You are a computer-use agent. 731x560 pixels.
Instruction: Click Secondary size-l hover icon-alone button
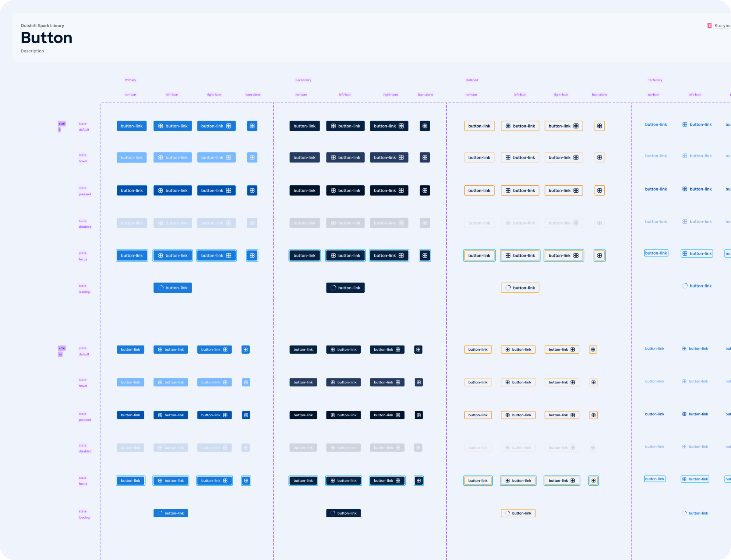pos(425,157)
